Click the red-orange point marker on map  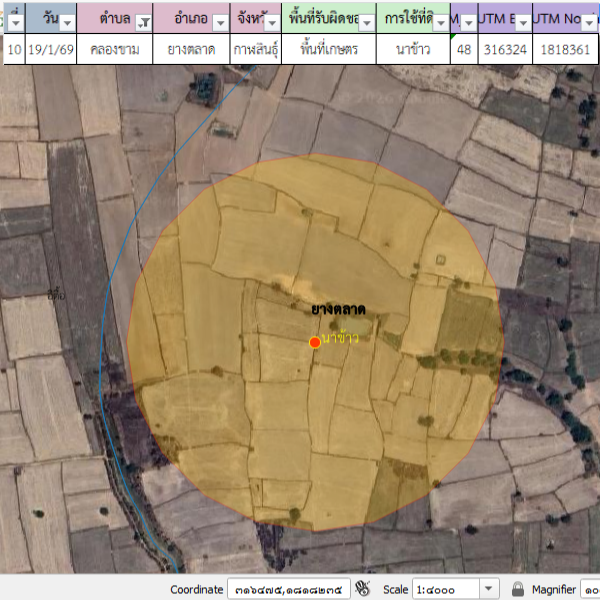coord(315,342)
